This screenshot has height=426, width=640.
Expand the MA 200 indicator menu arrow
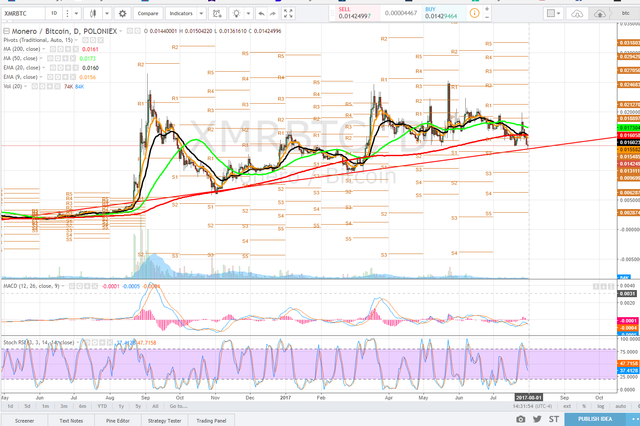(x=44, y=49)
